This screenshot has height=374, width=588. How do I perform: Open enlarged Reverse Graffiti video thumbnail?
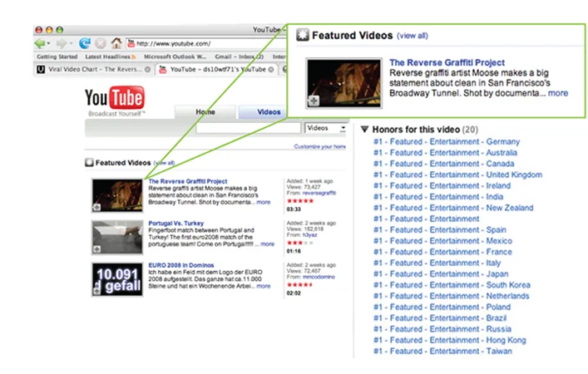(343, 83)
